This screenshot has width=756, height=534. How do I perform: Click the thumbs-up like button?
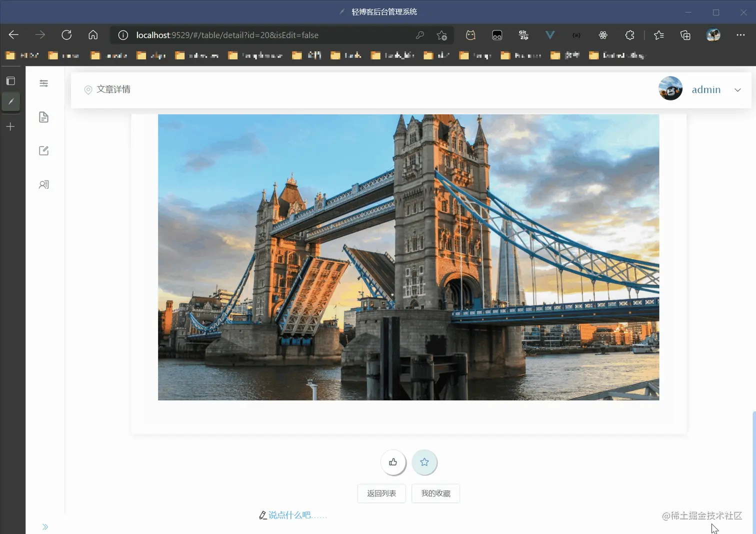click(x=393, y=462)
